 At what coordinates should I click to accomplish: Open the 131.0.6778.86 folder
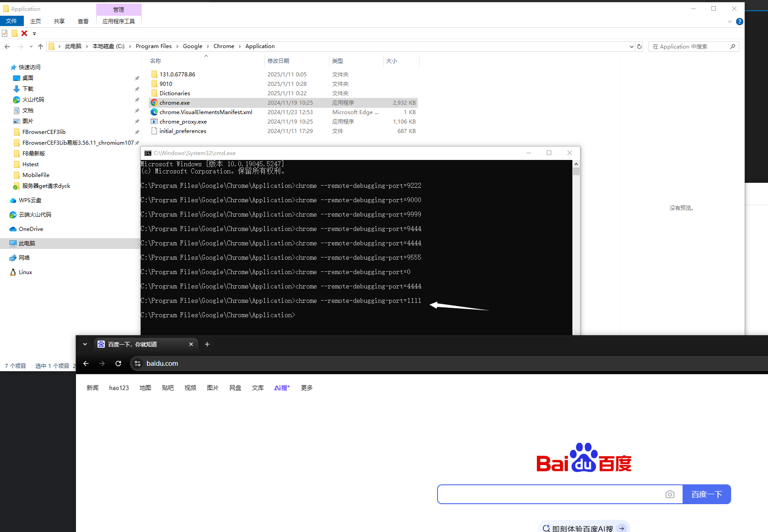177,74
